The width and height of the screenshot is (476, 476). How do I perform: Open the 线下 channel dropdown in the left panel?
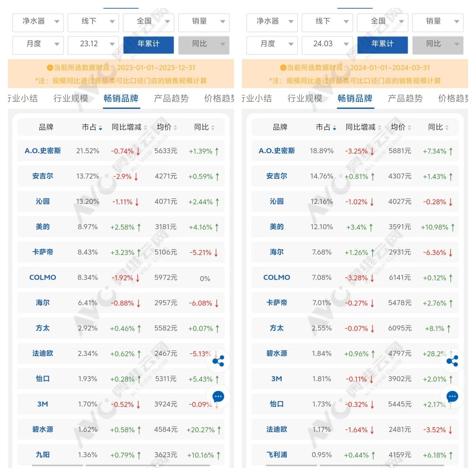coord(93,22)
